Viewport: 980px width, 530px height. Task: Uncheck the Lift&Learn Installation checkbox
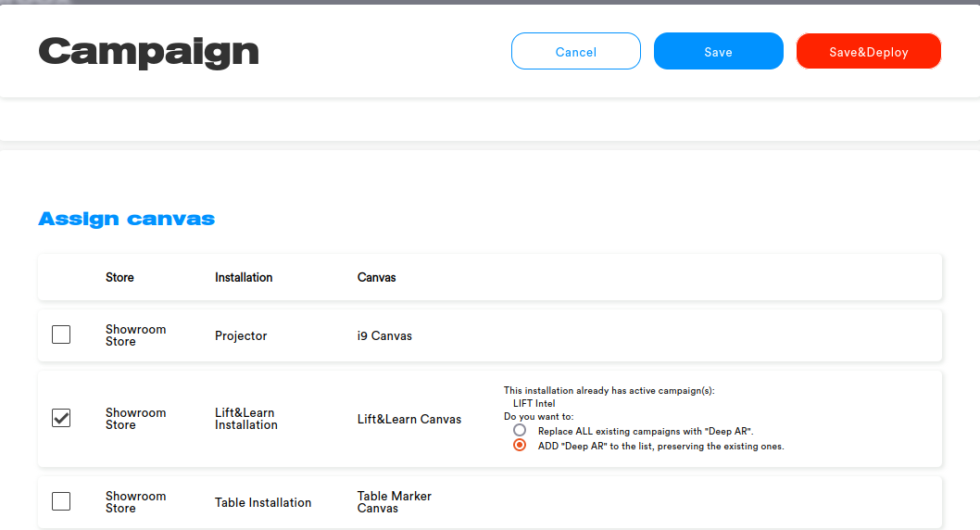point(61,418)
